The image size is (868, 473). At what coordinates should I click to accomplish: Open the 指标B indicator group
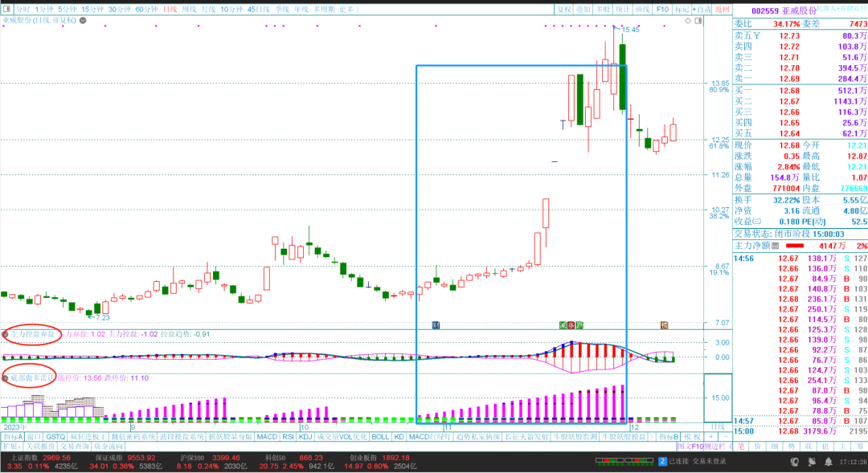coord(669,437)
